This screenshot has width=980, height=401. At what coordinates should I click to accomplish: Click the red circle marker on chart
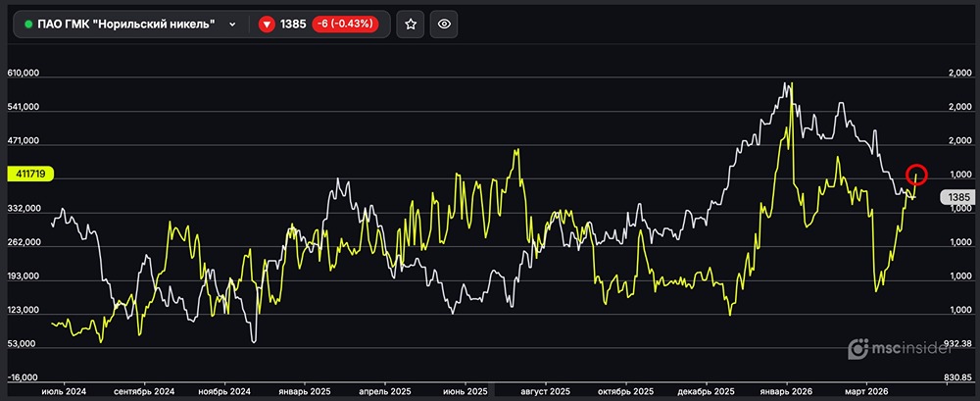(x=917, y=175)
